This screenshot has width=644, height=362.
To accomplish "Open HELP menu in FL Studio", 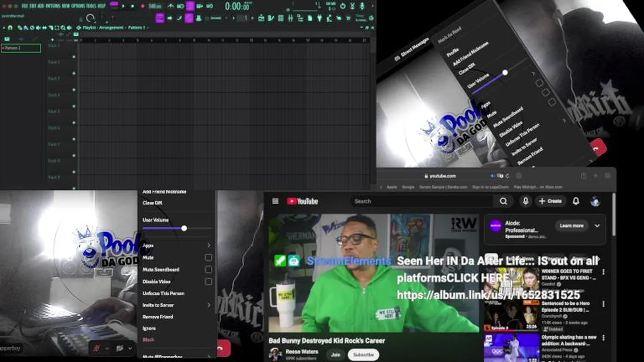I will (102, 6).
